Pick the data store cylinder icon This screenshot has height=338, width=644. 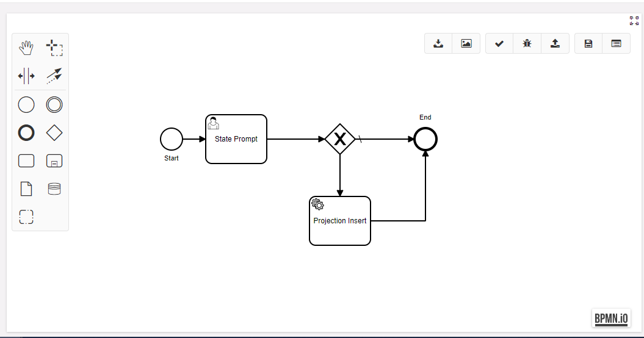pos(54,189)
